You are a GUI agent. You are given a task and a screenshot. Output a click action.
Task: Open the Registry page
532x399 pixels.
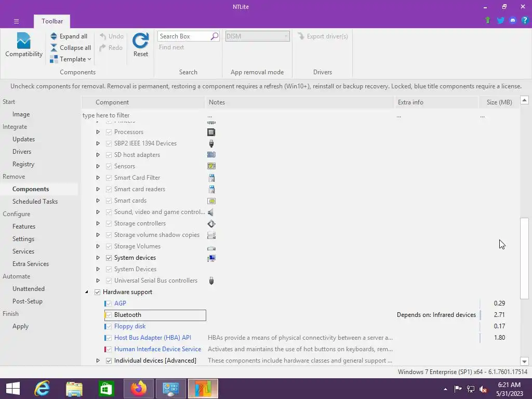23,164
